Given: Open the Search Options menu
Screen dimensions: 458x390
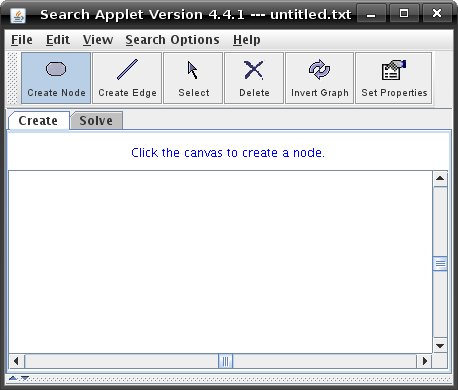Looking at the screenshot, I should click(172, 40).
